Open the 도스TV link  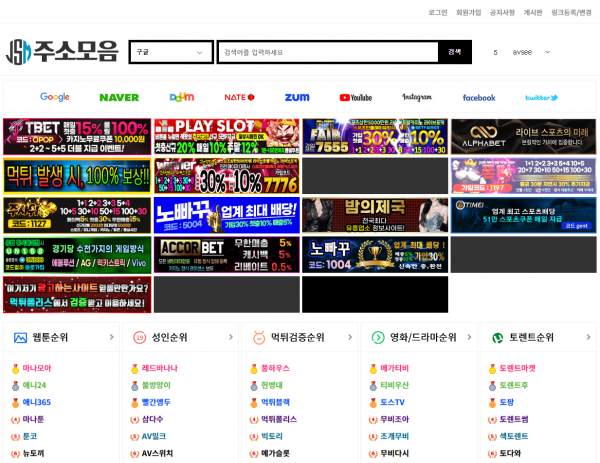(x=392, y=403)
